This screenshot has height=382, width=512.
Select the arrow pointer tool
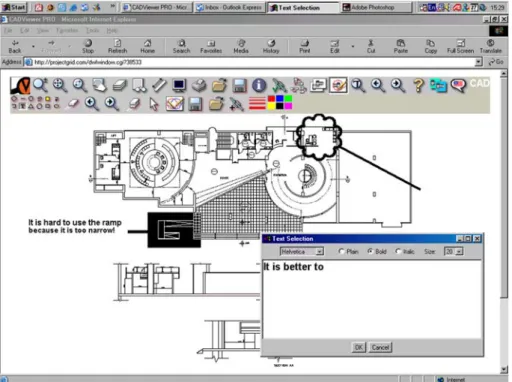point(154,104)
